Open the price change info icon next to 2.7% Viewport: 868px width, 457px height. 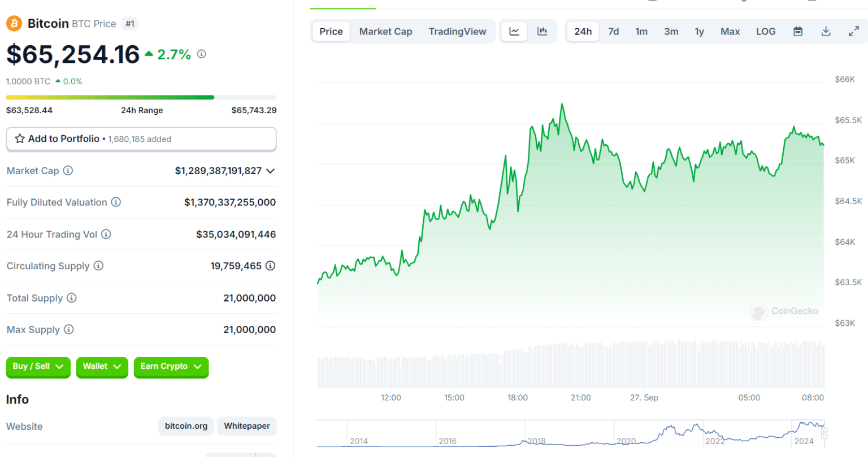[x=202, y=54]
